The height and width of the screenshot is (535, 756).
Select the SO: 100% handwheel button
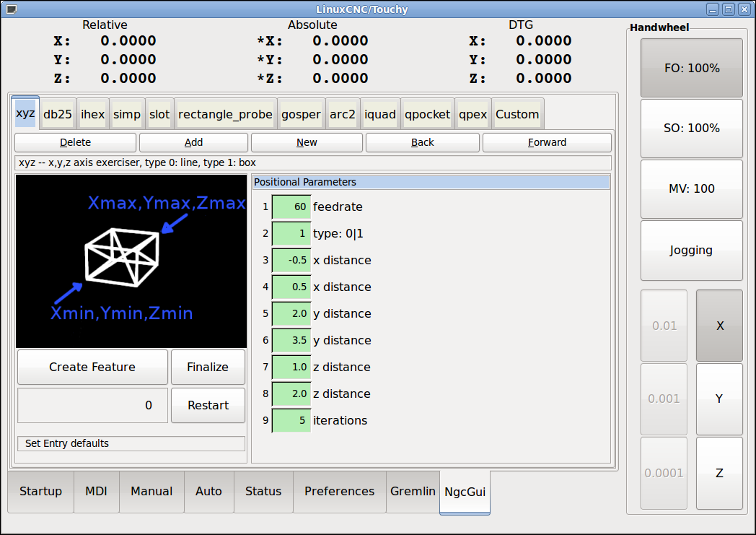[x=691, y=129]
